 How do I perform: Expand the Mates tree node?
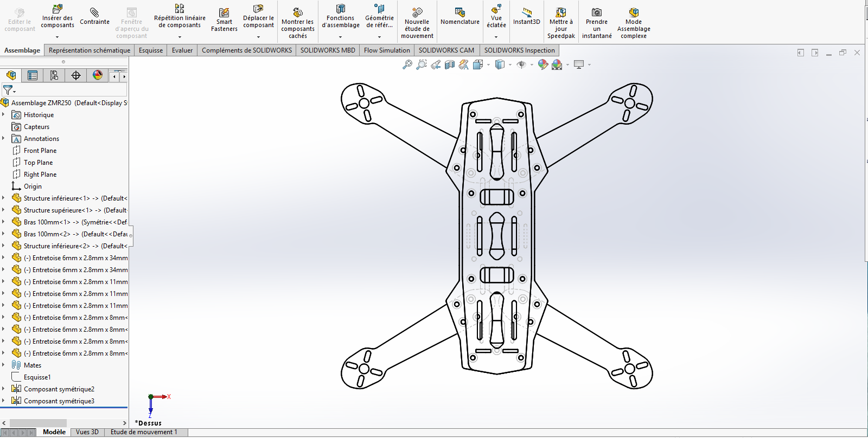[x=3, y=365]
